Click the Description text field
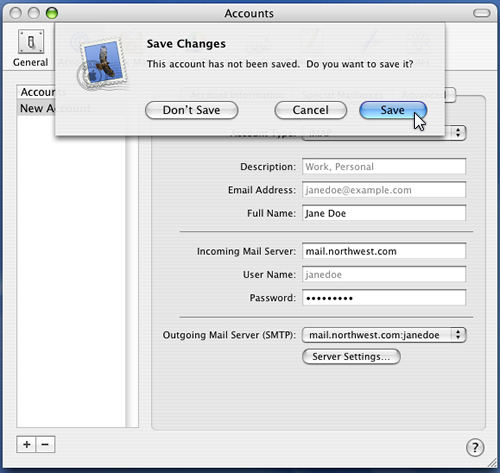500x473 pixels. tap(384, 166)
